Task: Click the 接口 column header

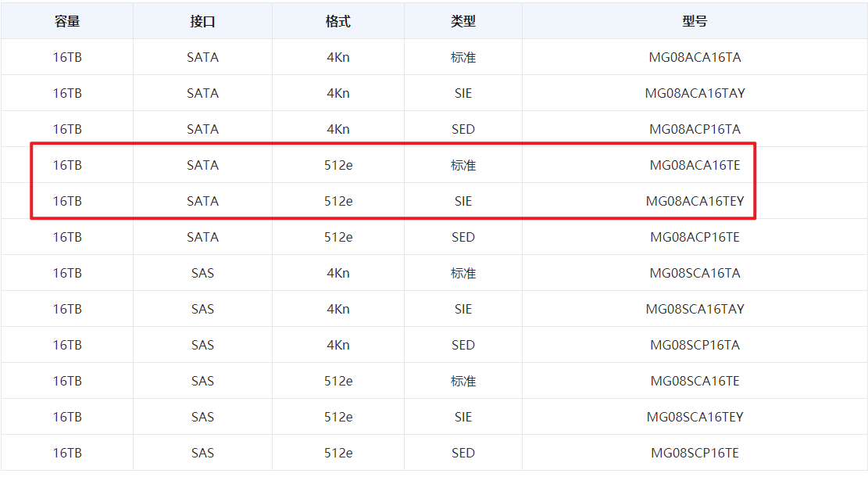Action: click(202, 21)
